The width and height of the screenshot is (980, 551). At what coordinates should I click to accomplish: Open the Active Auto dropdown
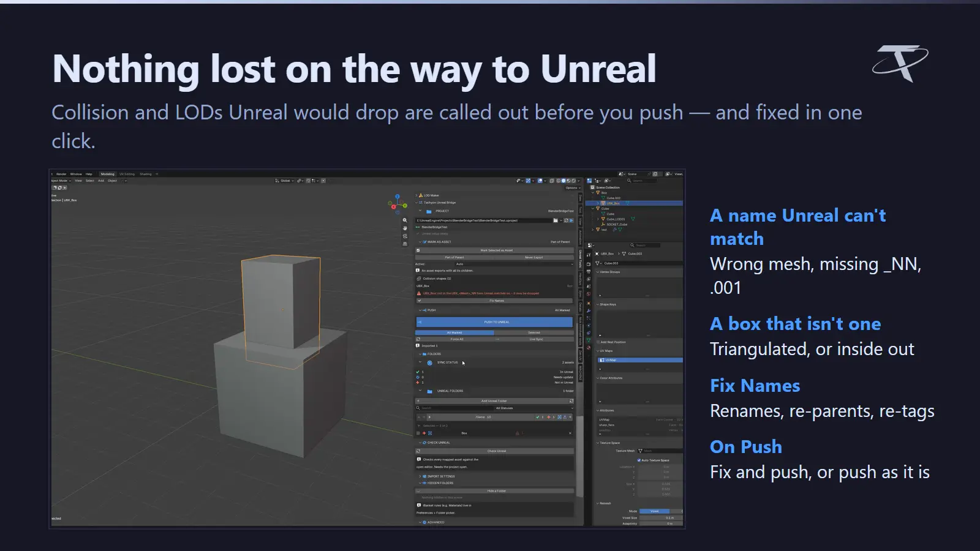pos(514,264)
